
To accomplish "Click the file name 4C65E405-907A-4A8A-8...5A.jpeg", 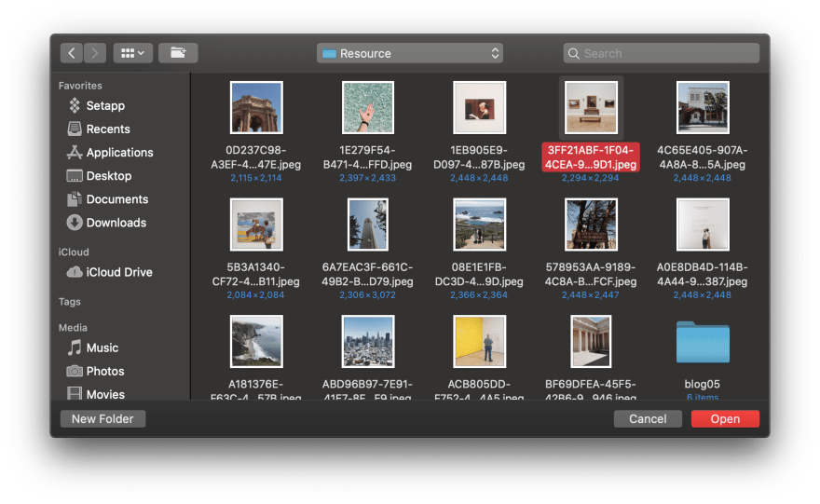I will click(703, 157).
